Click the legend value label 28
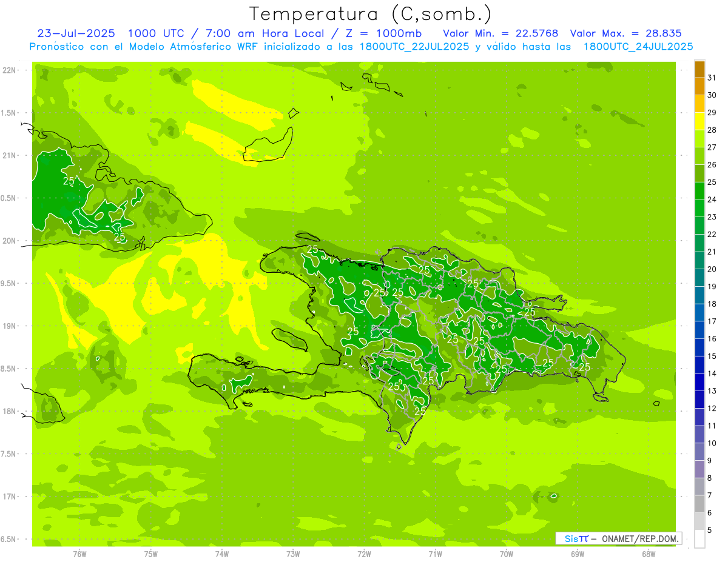This screenshot has width=728, height=562. tap(712, 130)
